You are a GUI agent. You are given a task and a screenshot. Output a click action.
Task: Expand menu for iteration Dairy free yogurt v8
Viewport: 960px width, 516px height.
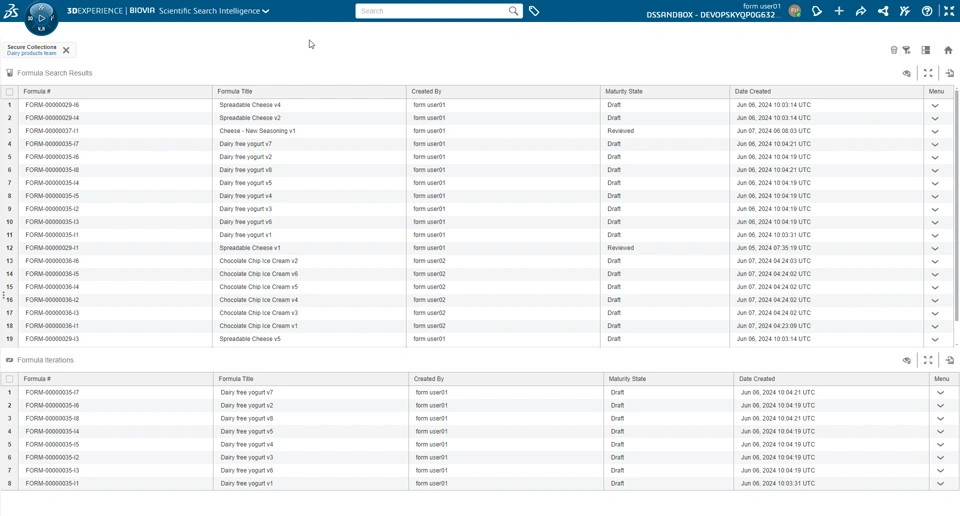coord(940,419)
